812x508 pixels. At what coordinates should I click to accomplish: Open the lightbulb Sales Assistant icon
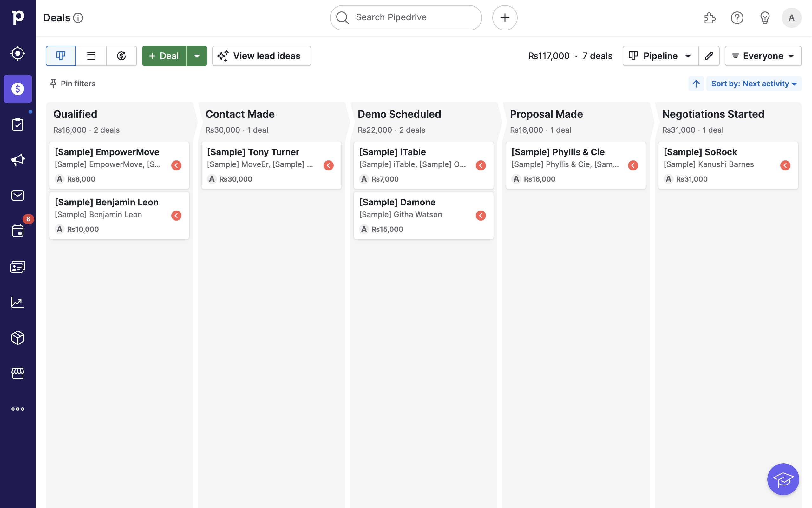point(765,18)
